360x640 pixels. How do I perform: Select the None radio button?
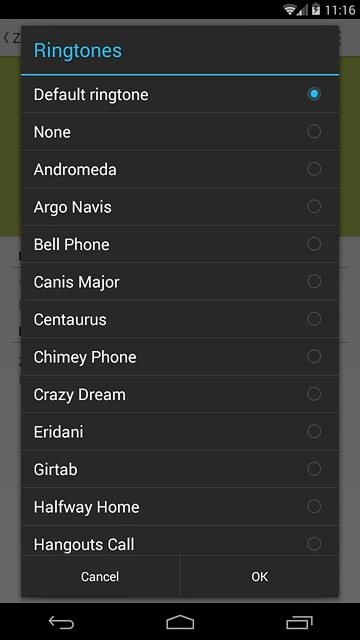(314, 131)
